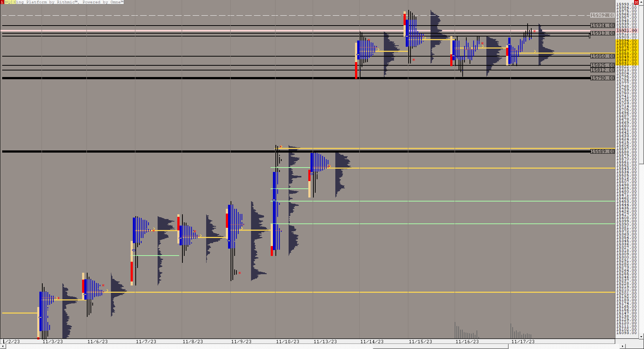This screenshot has width=644, height=349.
Task: Click the red 'M' icon on price axis
Action: pos(636,2)
